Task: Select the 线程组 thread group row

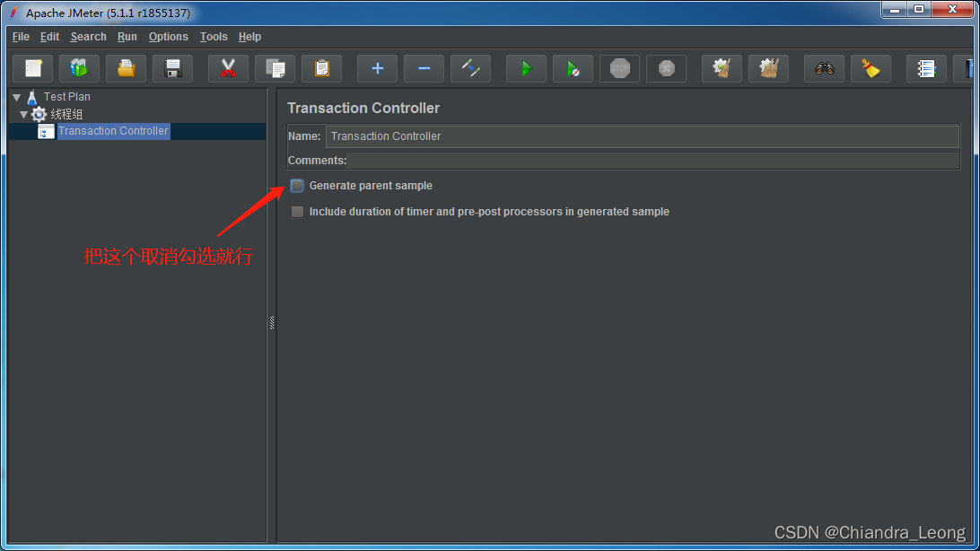Action: [x=66, y=114]
